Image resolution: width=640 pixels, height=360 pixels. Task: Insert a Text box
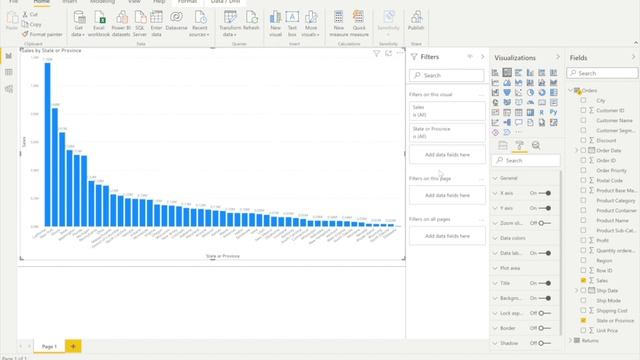(x=292, y=24)
